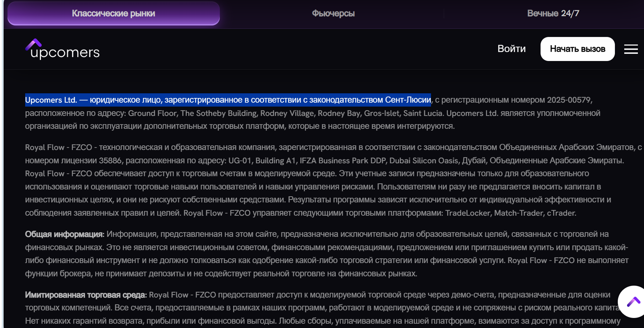The width and height of the screenshot is (644, 328).
Task: Click the Войти login link
Action: 511,49
